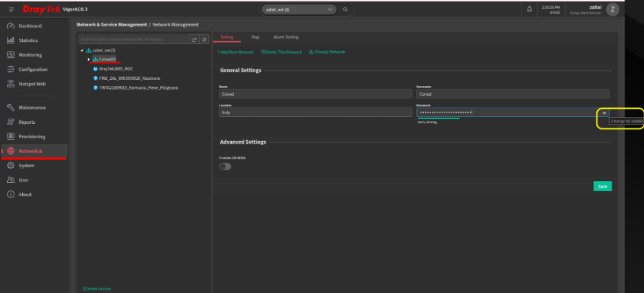The width and height of the screenshot is (644, 293).
Task: Open the Reports section
Action: pos(27,122)
